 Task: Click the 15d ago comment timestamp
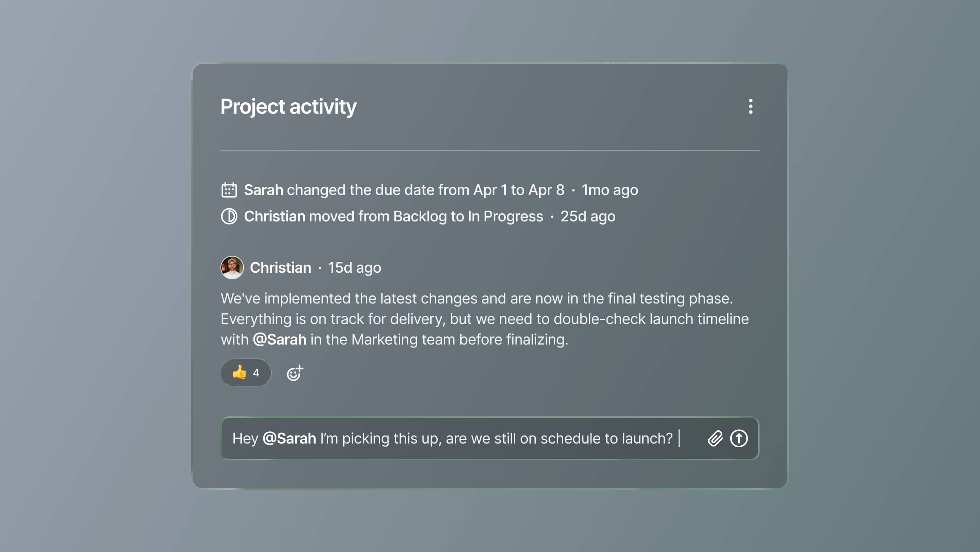click(x=354, y=268)
